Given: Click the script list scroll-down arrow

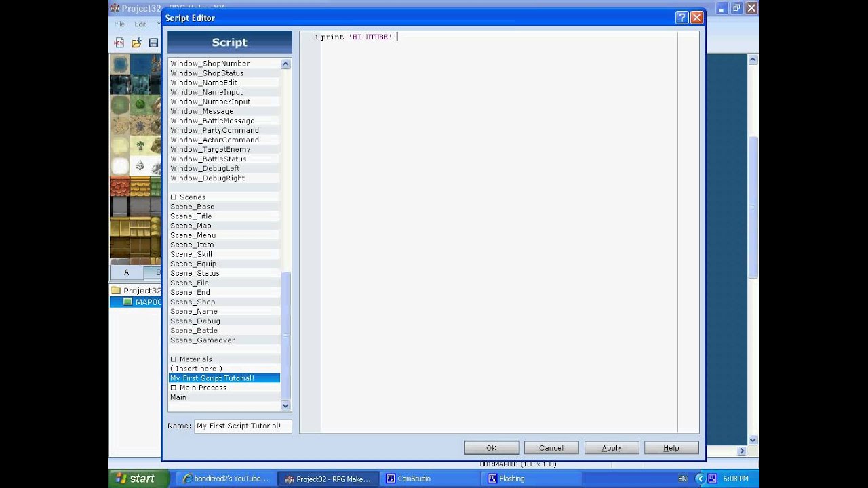Looking at the screenshot, I should click(285, 406).
